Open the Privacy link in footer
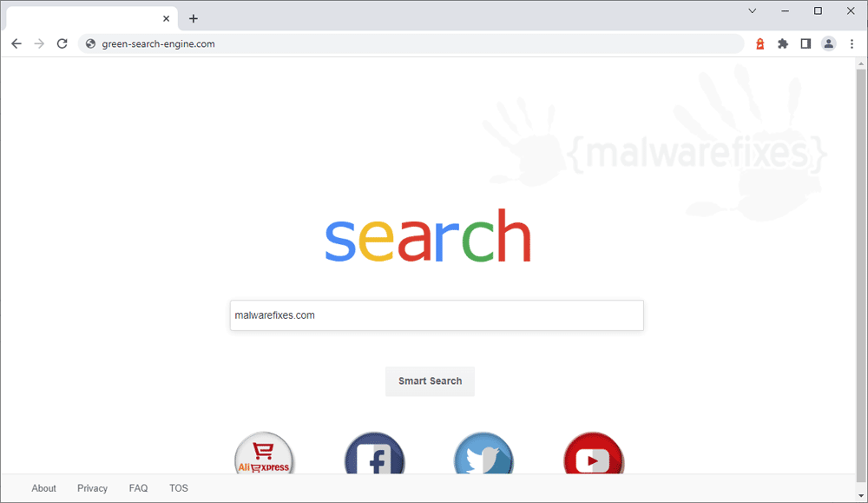Viewport: 868px width, 503px height. point(93,488)
